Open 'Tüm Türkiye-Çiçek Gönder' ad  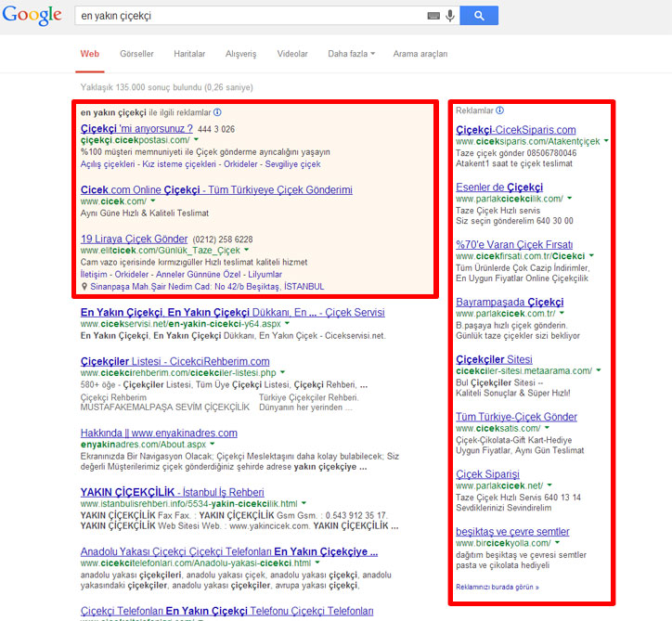(516, 417)
